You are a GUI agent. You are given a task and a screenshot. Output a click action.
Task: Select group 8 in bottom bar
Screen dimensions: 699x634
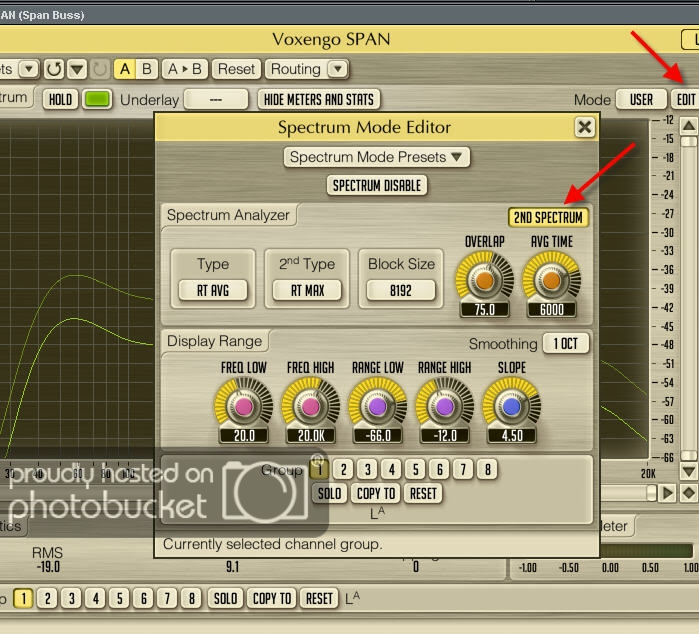coord(192,598)
